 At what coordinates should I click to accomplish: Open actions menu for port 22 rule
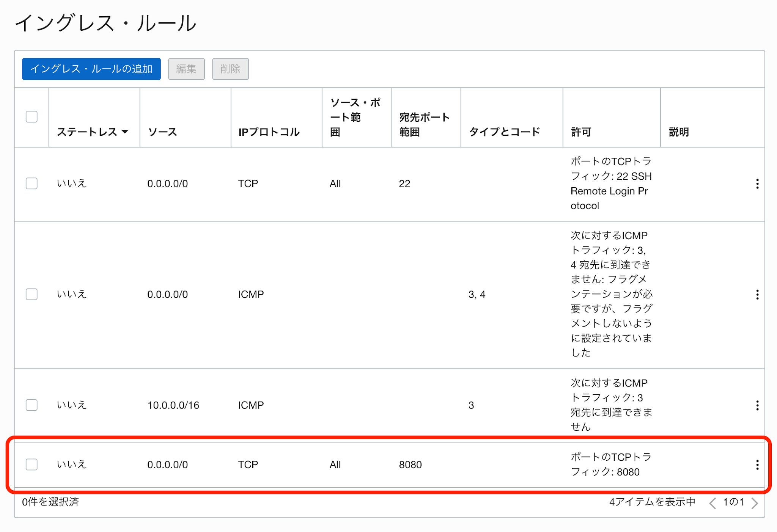pos(757,184)
